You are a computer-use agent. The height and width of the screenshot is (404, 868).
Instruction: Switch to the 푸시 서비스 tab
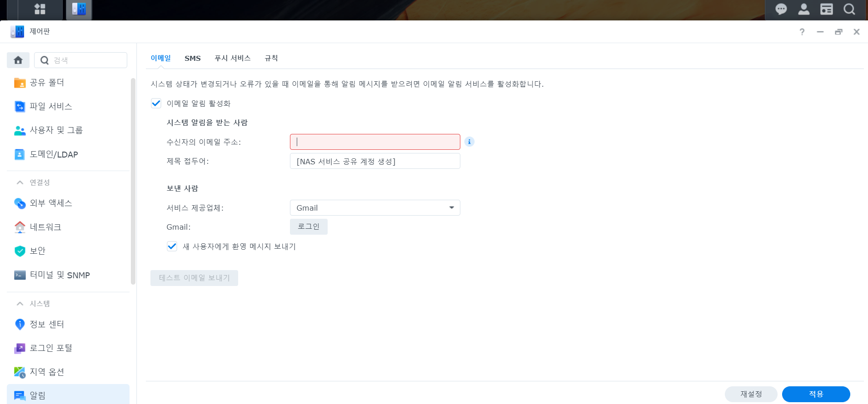(x=233, y=58)
